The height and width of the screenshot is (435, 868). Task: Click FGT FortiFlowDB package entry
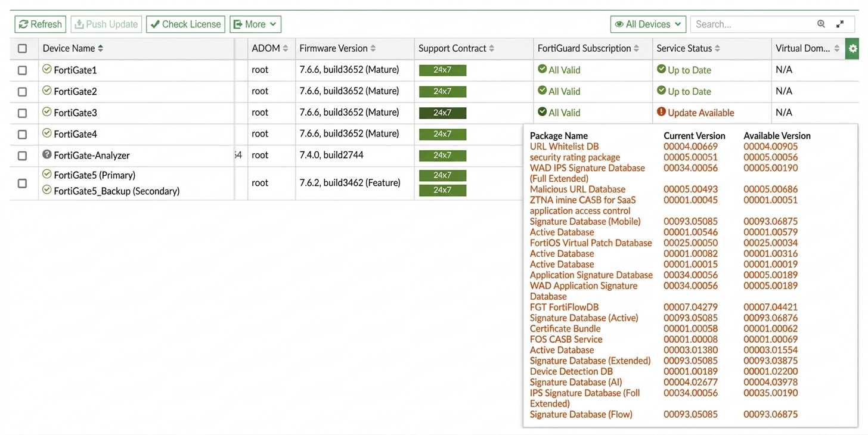click(x=564, y=307)
